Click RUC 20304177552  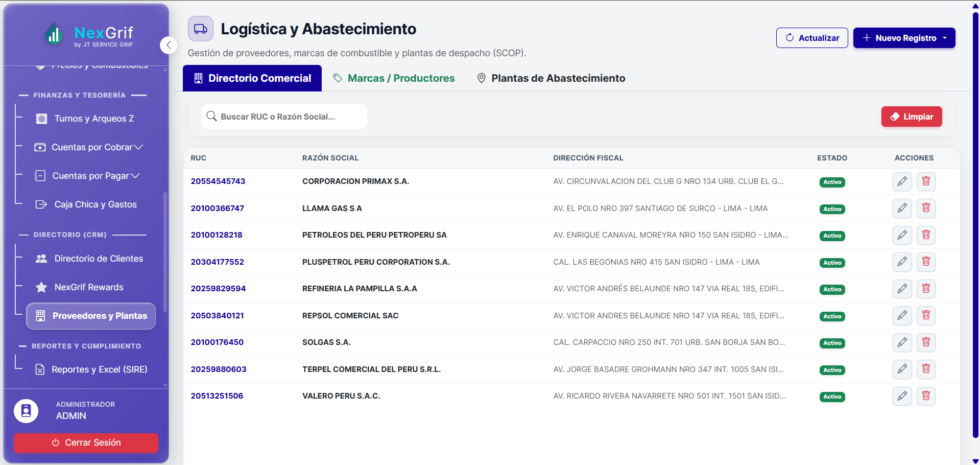click(218, 262)
